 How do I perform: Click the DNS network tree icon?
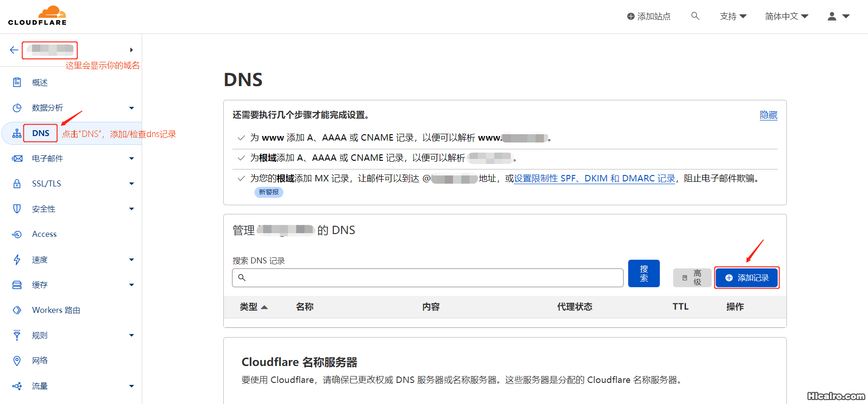(17, 133)
